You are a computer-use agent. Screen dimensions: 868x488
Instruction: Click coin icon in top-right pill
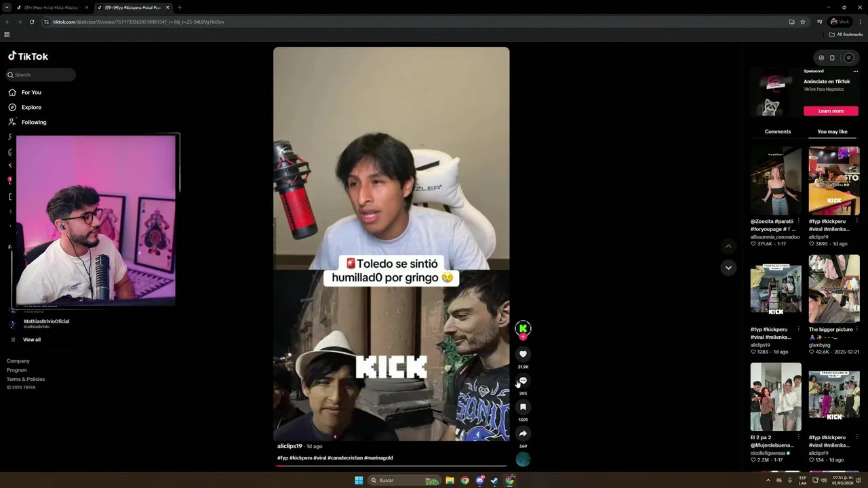821,58
